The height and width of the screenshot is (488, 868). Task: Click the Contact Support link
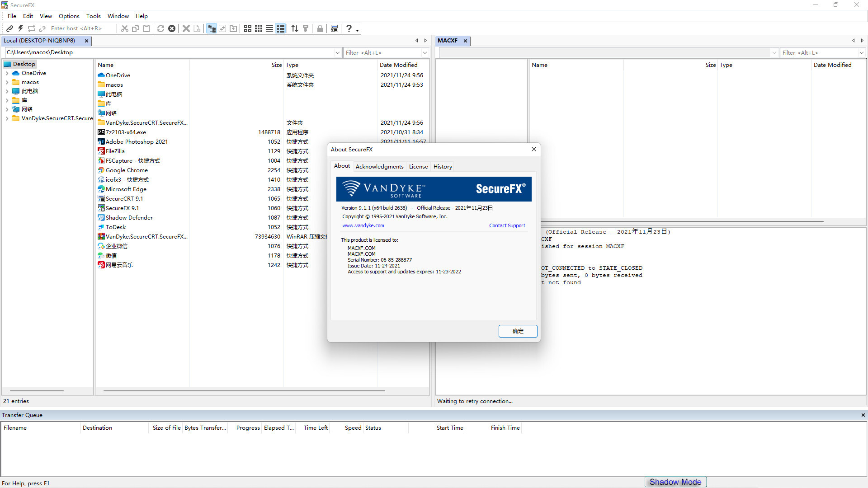(507, 225)
